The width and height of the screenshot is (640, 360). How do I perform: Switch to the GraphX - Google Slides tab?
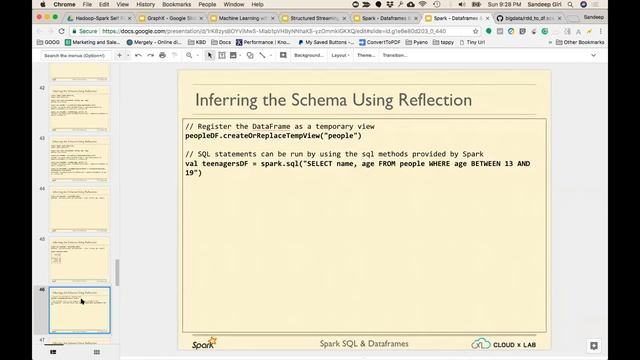point(171,18)
